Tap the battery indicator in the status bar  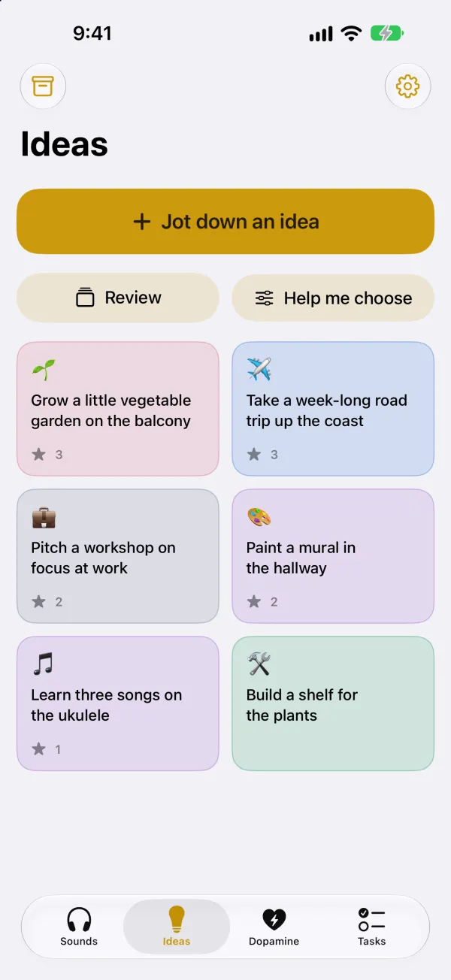click(387, 33)
